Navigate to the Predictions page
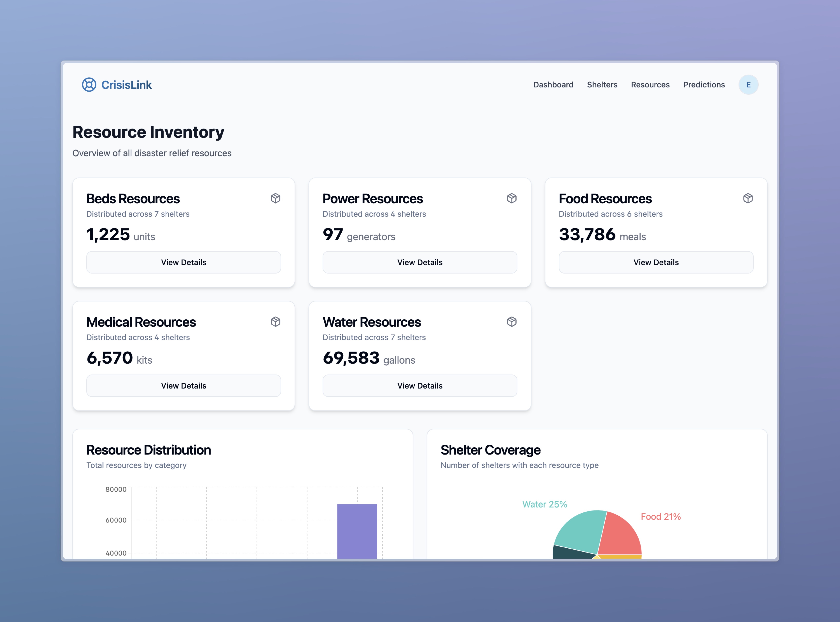This screenshot has width=840, height=622. click(x=704, y=85)
